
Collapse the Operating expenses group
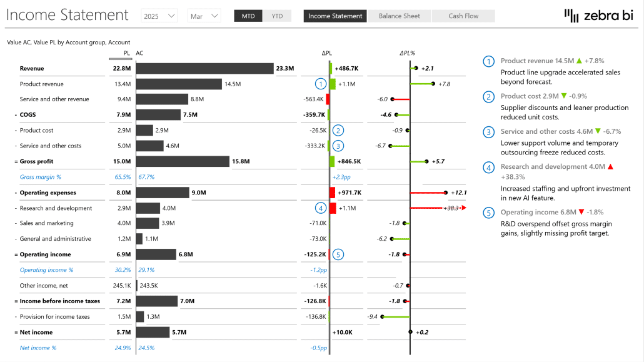(16, 193)
